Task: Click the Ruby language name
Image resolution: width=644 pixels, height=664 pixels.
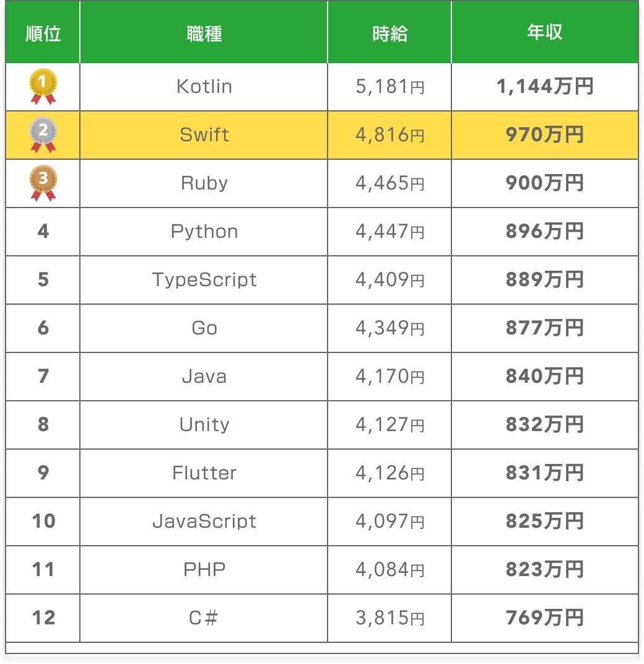Action: 204,183
